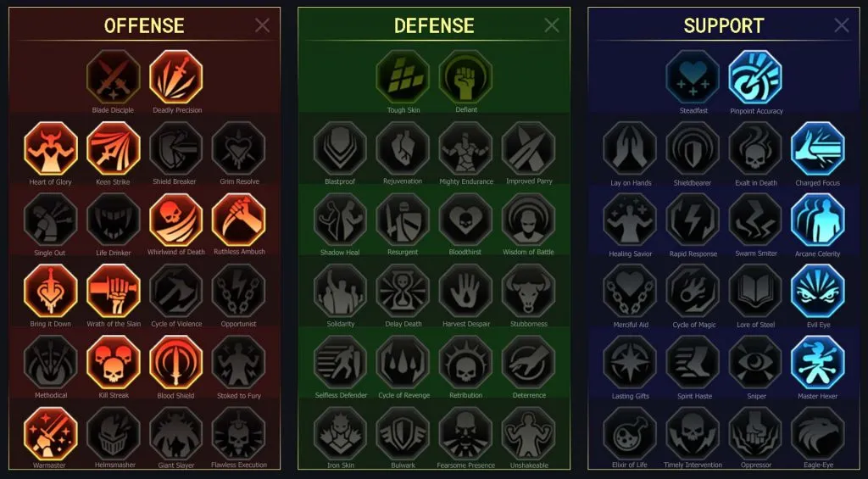Toggle off the Master Hexer mastery
This screenshot has width=868, height=479.
tap(818, 363)
